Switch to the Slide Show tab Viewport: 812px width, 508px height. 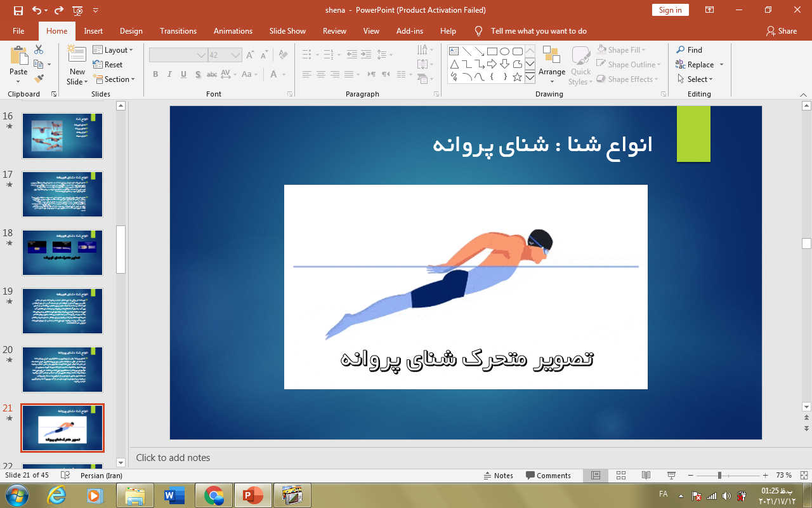click(287, 30)
